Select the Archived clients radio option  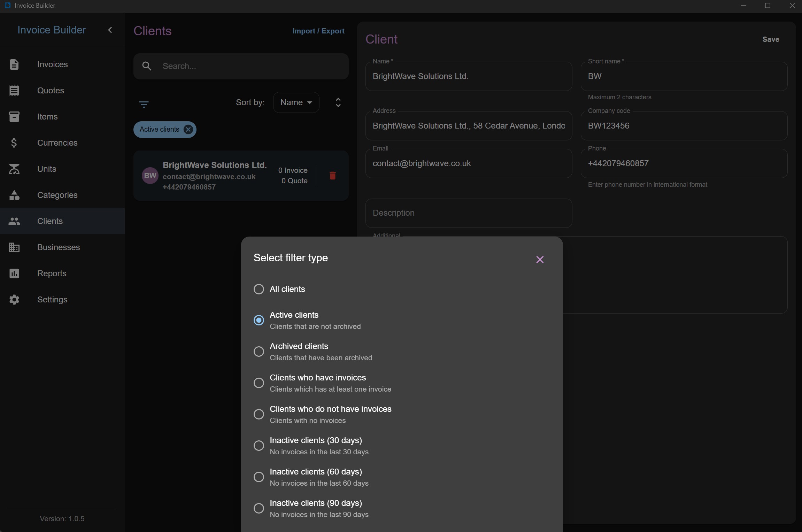pos(259,352)
